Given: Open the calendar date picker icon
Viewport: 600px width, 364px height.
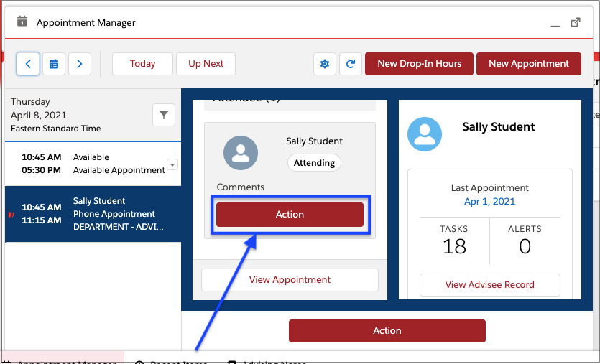Looking at the screenshot, I should pyautogui.click(x=54, y=64).
